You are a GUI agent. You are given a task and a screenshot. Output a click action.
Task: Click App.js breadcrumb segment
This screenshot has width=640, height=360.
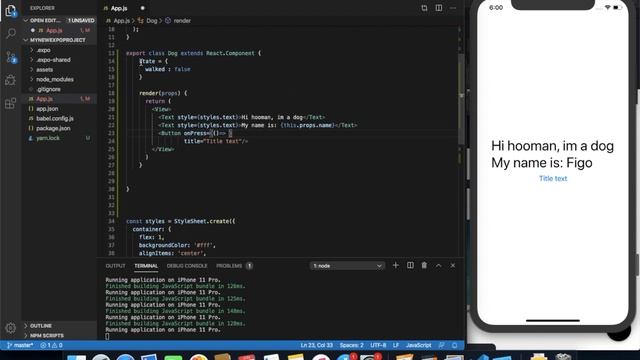pos(121,20)
